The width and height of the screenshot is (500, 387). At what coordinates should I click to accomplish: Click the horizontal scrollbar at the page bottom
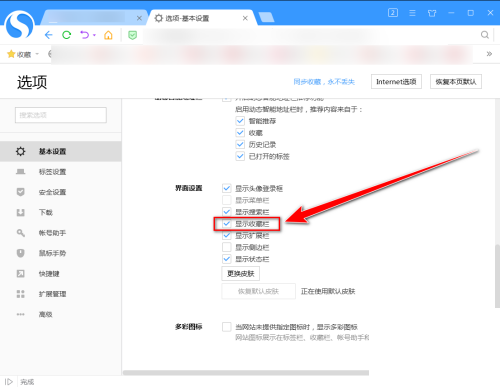pos(246,373)
